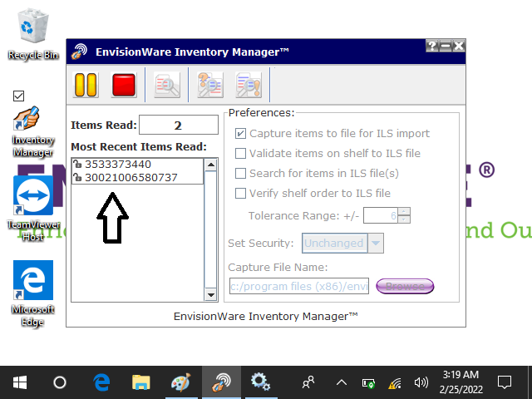Click the recent items scroll up arrow
The height and width of the screenshot is (399, 532).
point(210,165)
